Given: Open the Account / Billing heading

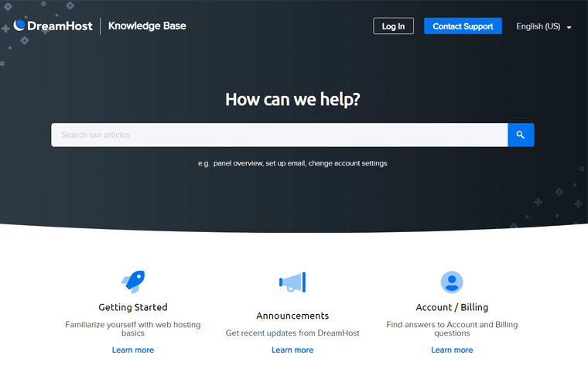Looking at the screenshot, I should click(452, 307).
